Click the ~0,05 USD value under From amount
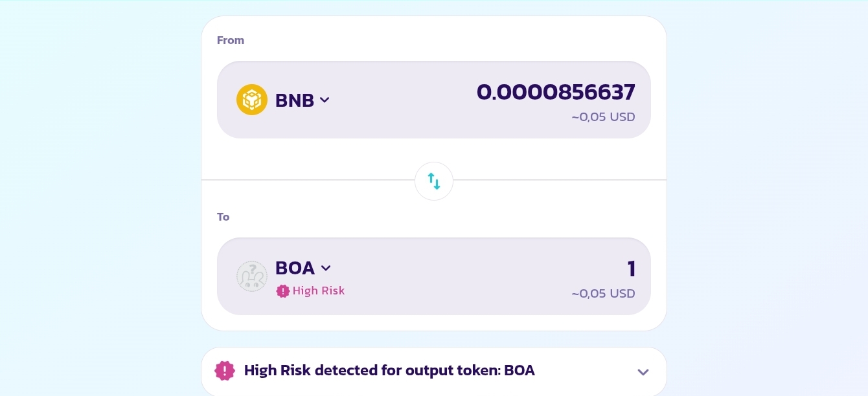868x396 pixels. tap(603, 117)
